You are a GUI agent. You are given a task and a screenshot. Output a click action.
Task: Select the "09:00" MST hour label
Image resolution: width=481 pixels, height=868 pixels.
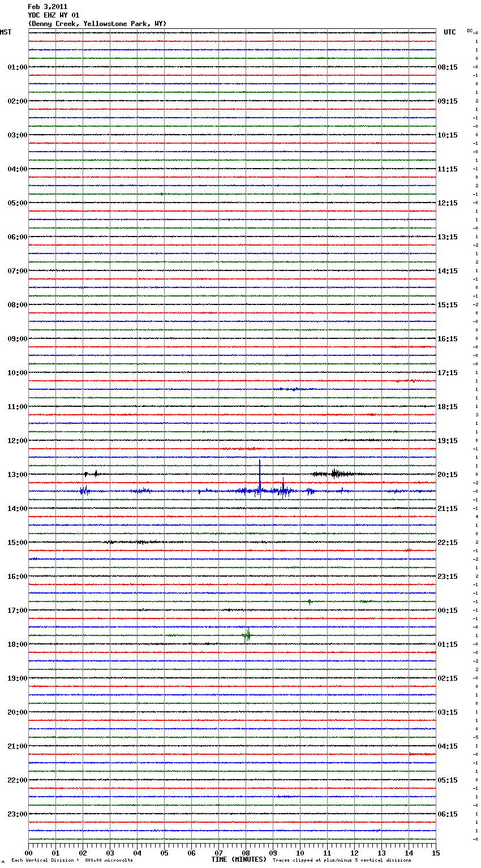18,339
